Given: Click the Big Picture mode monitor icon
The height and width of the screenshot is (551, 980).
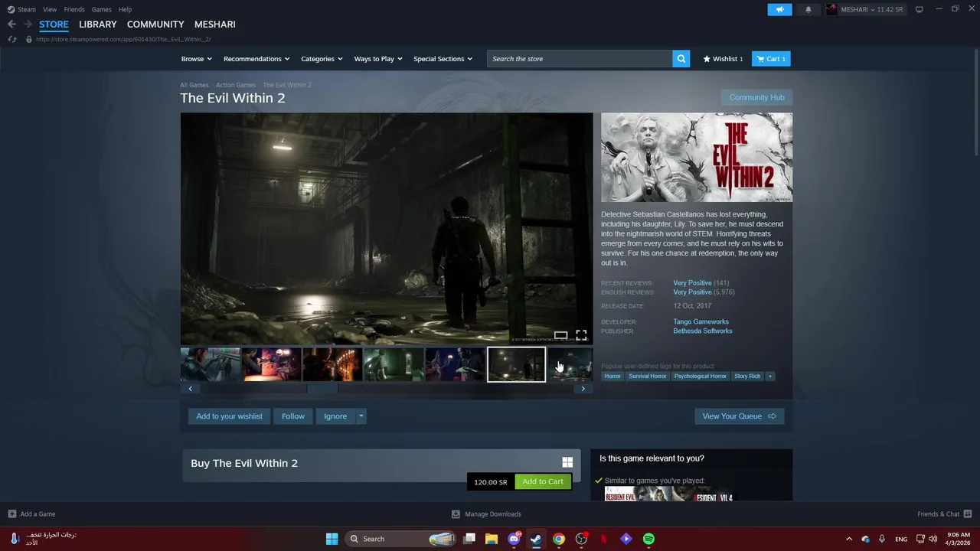Looking at the screenshot, I should click(x=920, y=9).
